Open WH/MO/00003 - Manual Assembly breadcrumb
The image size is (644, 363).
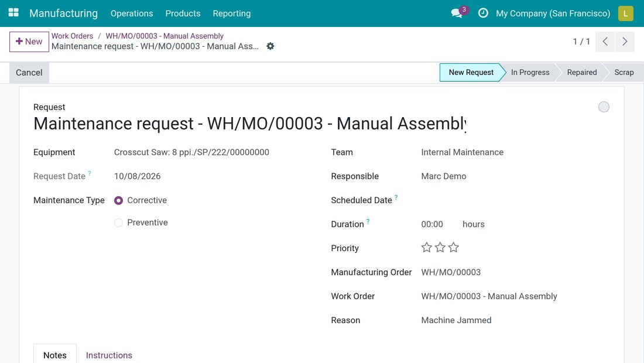165,36
